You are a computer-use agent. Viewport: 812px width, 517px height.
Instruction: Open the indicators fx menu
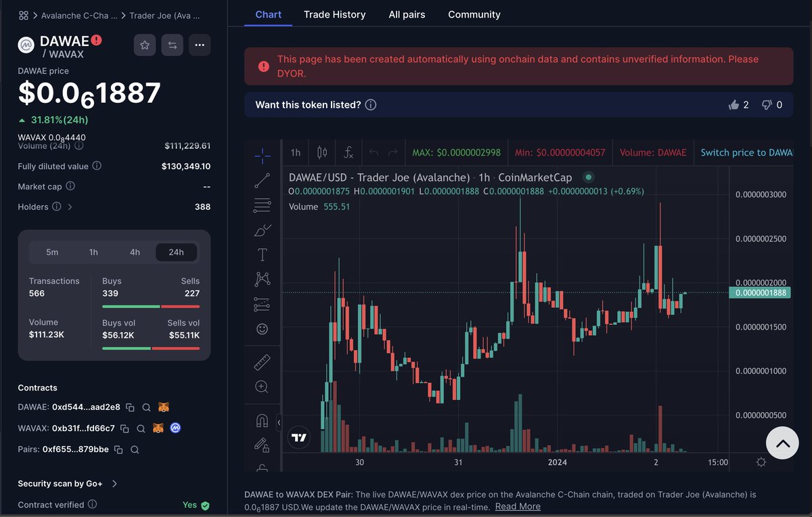pyautogui.click(x=348, y=152)
